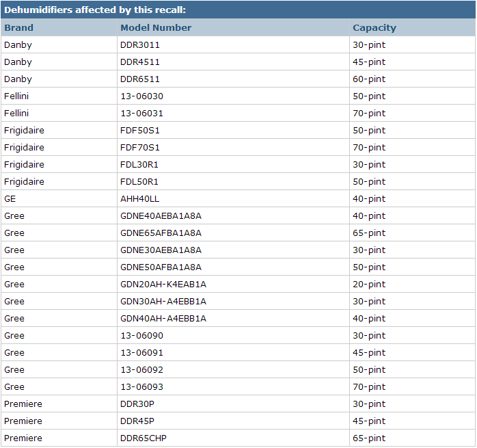The height and width of the screenshot is (448, 477).
Task: Click 70-pint capacity in the FDF70S1 row
Action: 369,148
